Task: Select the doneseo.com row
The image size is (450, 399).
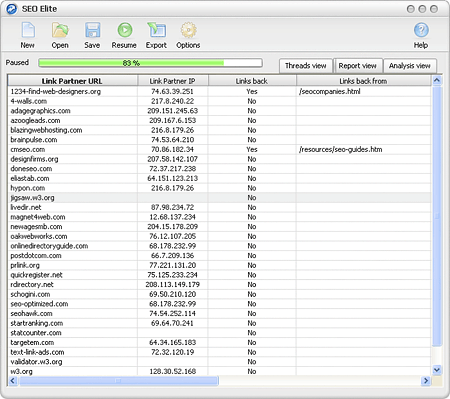Action: click(x=219, y=169)
